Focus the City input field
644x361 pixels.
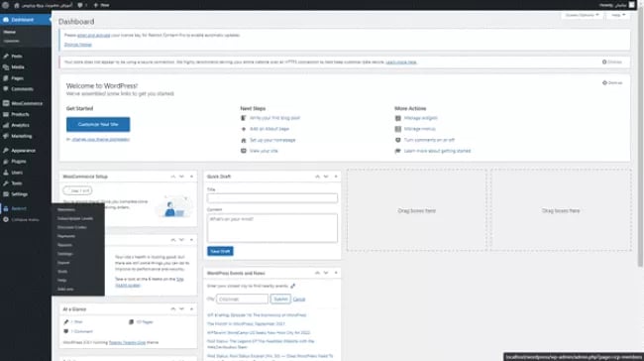(243, 299)
